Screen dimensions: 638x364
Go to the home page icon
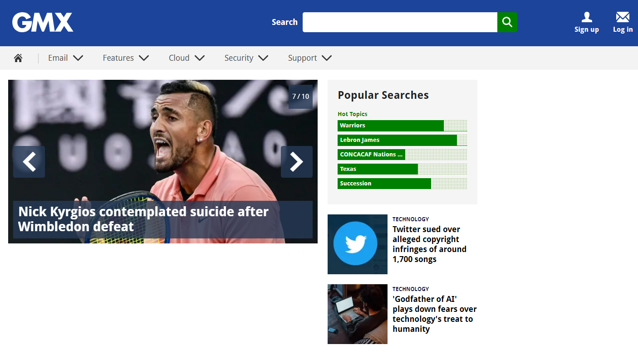18,58
